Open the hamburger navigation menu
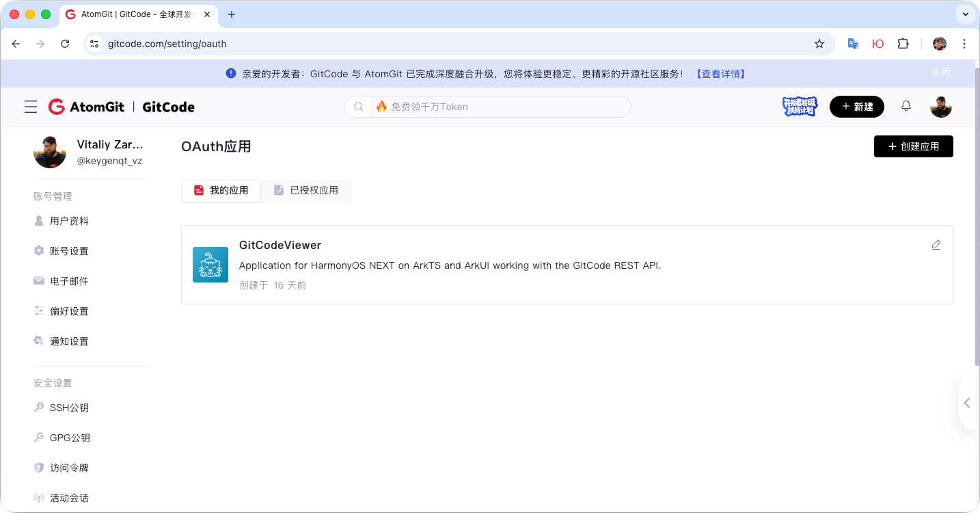This screenshot has width=980, height=513. point(31,107)
